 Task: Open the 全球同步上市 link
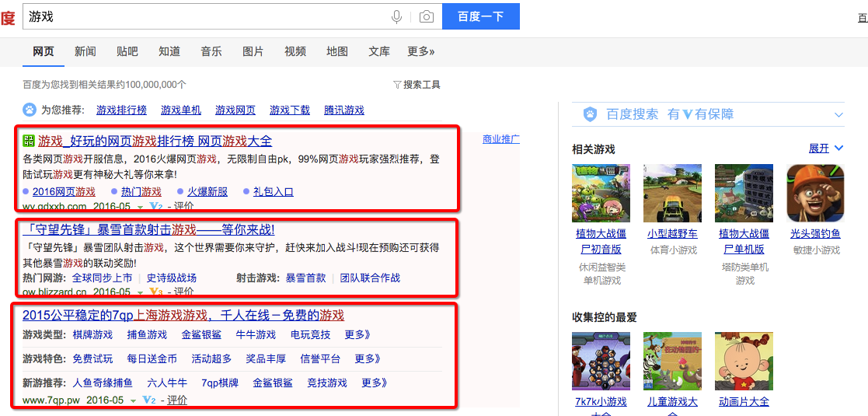coord(103,278)
